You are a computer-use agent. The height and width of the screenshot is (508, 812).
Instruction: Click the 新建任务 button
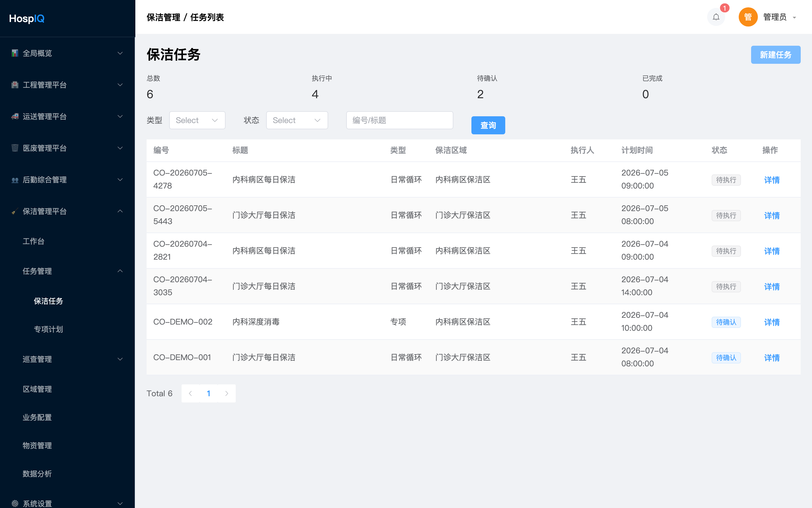(x=775, y=55)
